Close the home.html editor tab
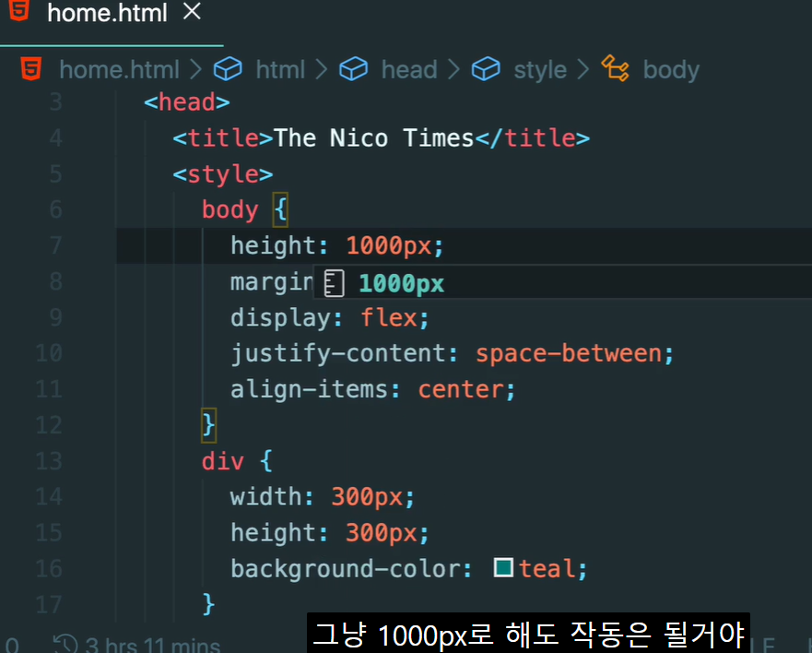Viewport: 812px width, 653px height. (x=192, y=11)
